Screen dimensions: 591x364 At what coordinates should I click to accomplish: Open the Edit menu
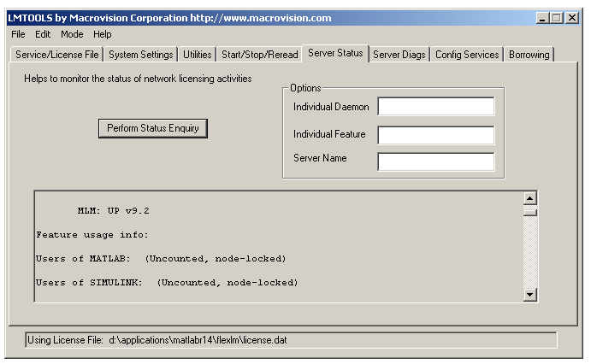(43, 34)
